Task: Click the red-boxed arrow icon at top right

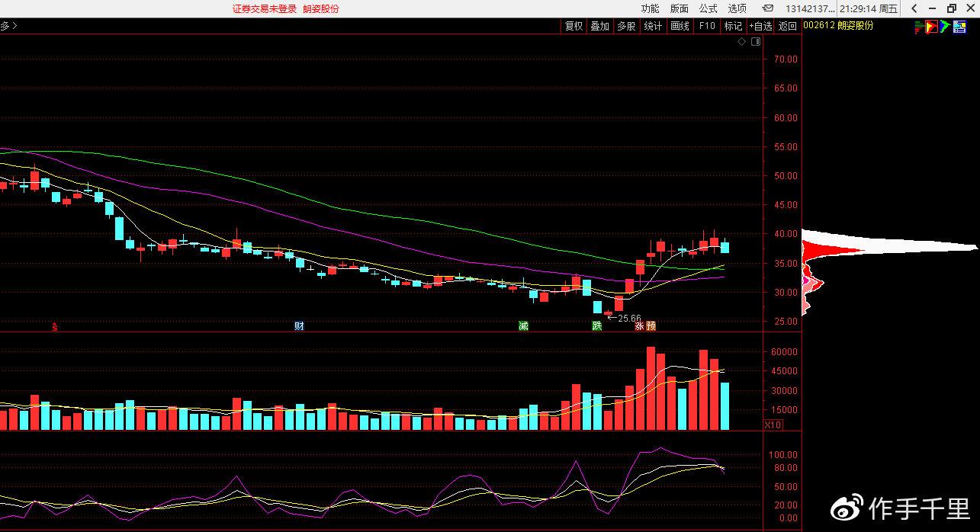Action: point(932,26)
